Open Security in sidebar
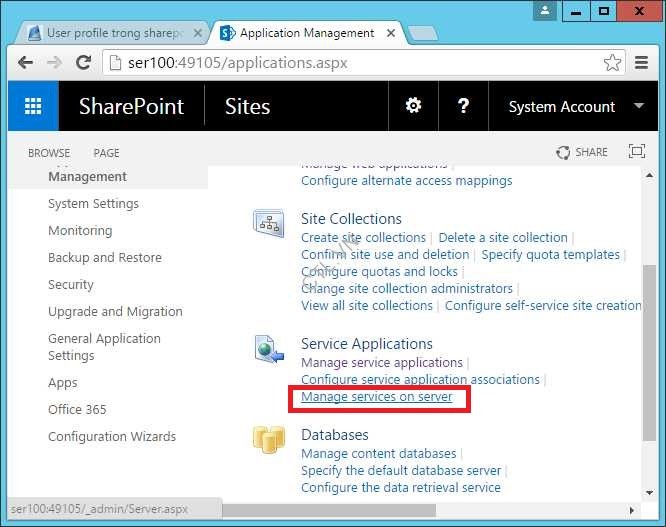The width and height of the screenshot is (666, 527). pos(71,285)
